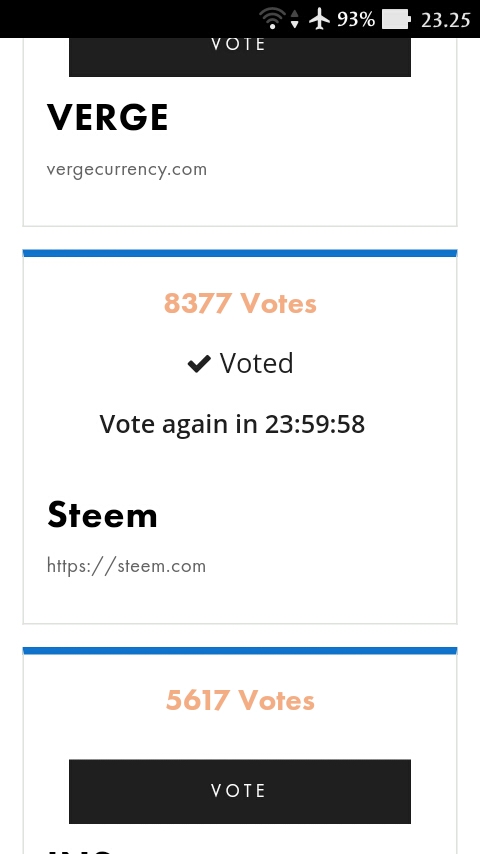Tap the 23.25 clock in status bar
Image resolution: width=480 pixels, height=854 pixels.
coord(446,20)
